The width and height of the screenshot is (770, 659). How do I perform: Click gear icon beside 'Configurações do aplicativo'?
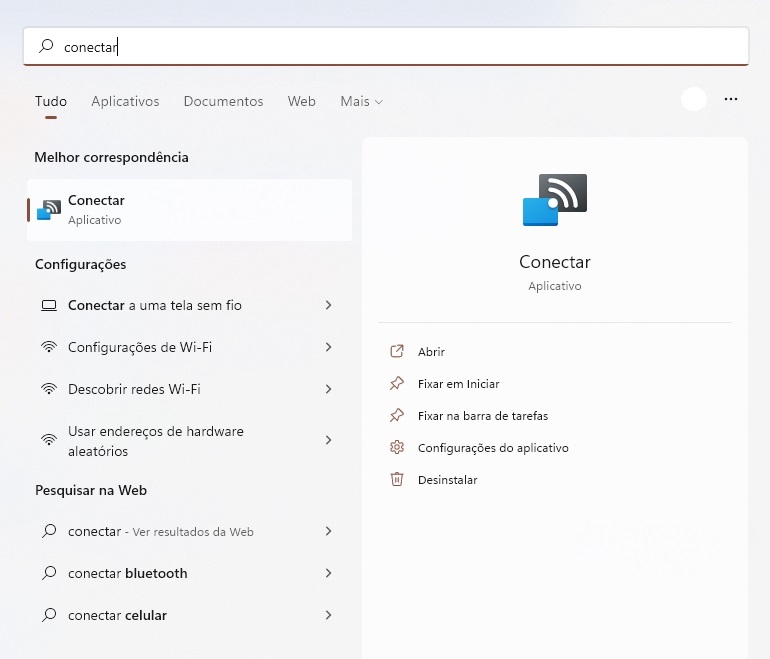click(x=397, y=447)
